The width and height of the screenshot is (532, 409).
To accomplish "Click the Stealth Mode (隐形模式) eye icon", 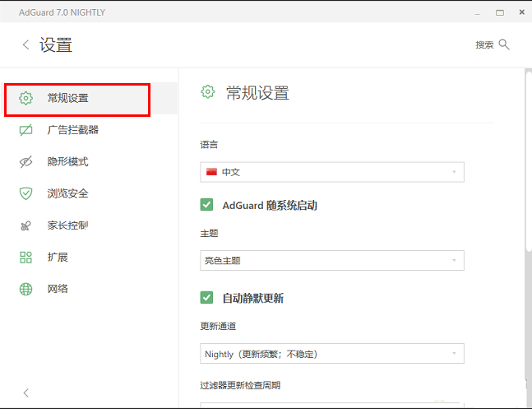I will (26, 162).
